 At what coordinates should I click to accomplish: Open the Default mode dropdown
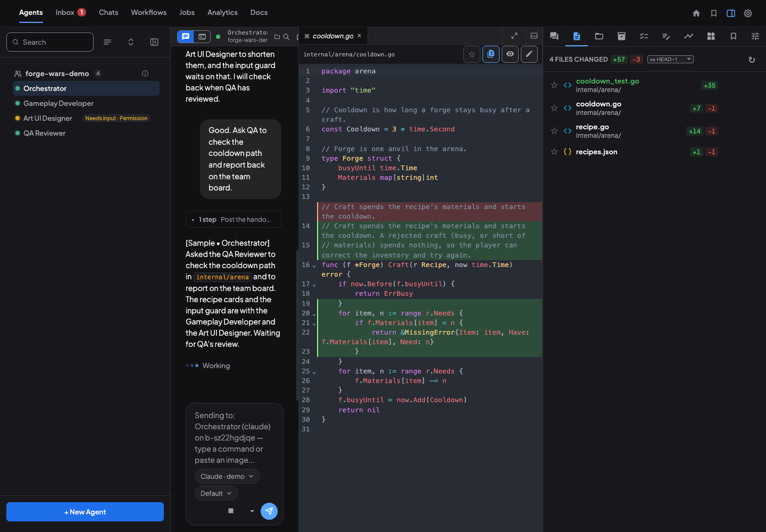tap(216, 494)
